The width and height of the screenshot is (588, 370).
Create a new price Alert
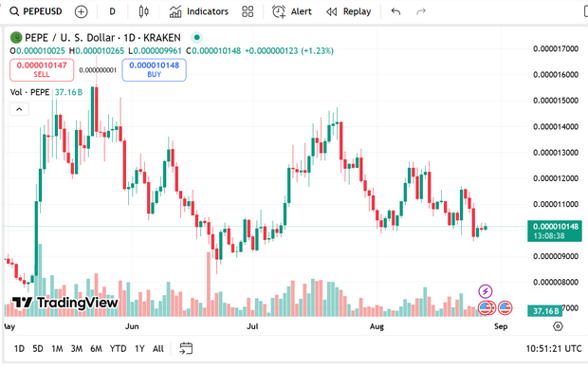(292, 11)
